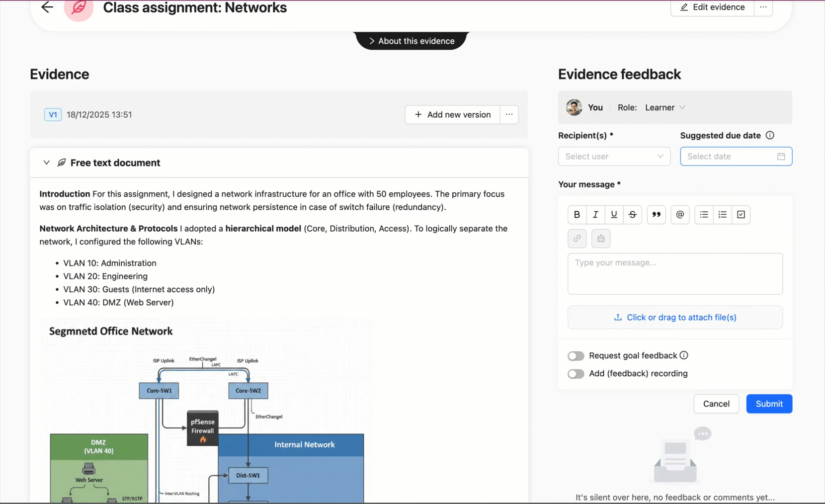Insert a checklist item
Image resolution: width=825 pixels, height=504 pixels.
point(741,215)
